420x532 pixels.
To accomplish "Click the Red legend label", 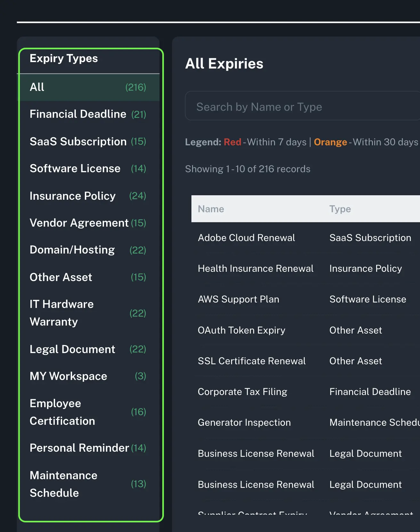I will (x=232, y=142).
